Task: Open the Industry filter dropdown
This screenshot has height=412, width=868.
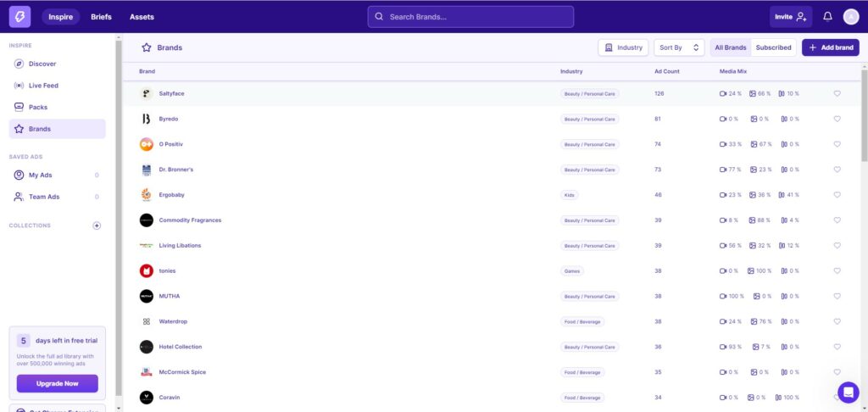Action: [623, 47]
